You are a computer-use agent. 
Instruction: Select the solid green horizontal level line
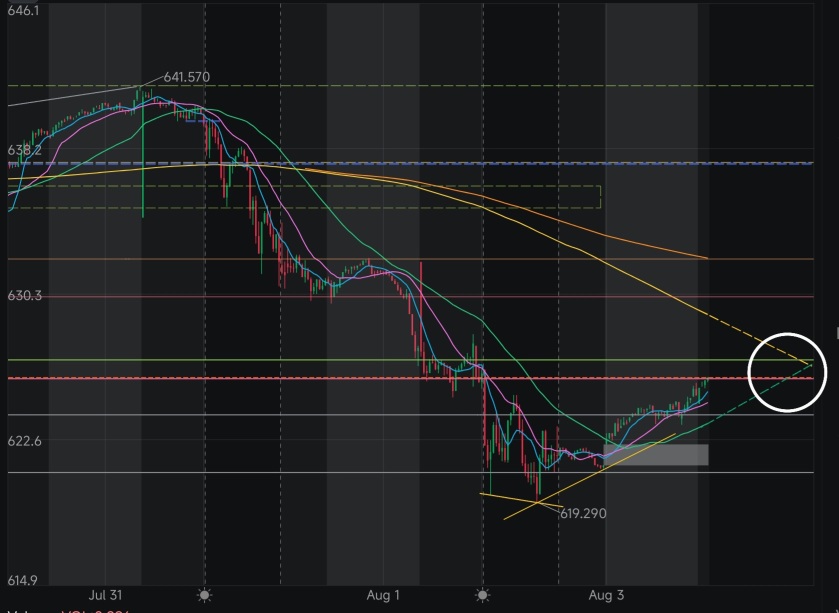pyautogui.click(x=410, y=360)
